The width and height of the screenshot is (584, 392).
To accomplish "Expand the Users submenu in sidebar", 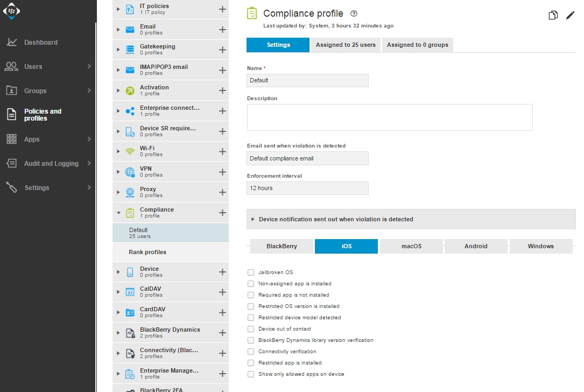I will pos(89,67).
